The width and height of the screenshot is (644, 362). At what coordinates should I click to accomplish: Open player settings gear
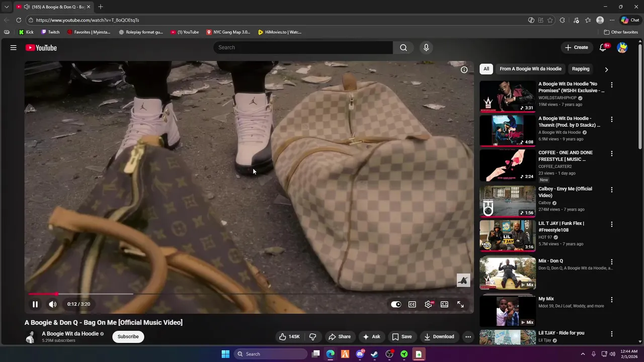pyautogui.click(x=428, y=304)
